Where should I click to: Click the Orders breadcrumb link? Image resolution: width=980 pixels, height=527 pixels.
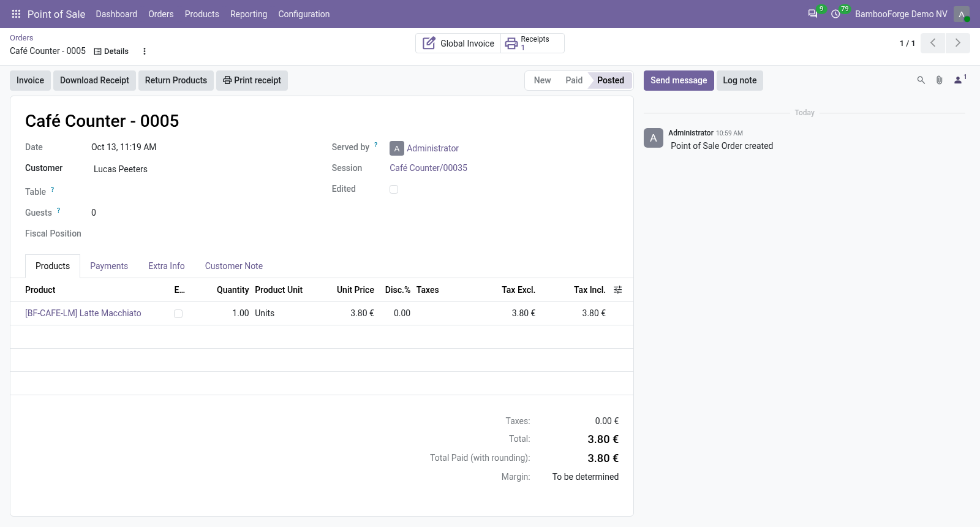[x=21, y=38]
